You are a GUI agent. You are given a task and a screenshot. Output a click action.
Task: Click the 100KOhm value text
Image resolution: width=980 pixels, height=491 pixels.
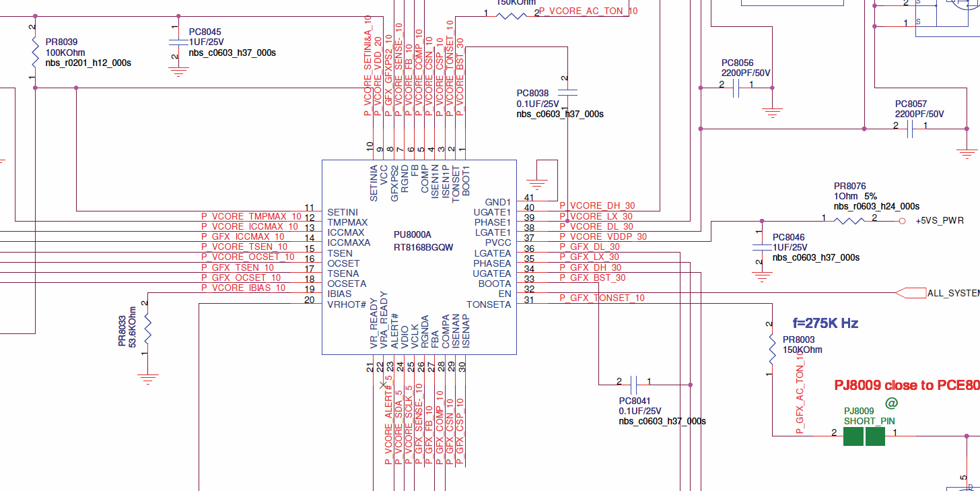[x=65, y=53]
